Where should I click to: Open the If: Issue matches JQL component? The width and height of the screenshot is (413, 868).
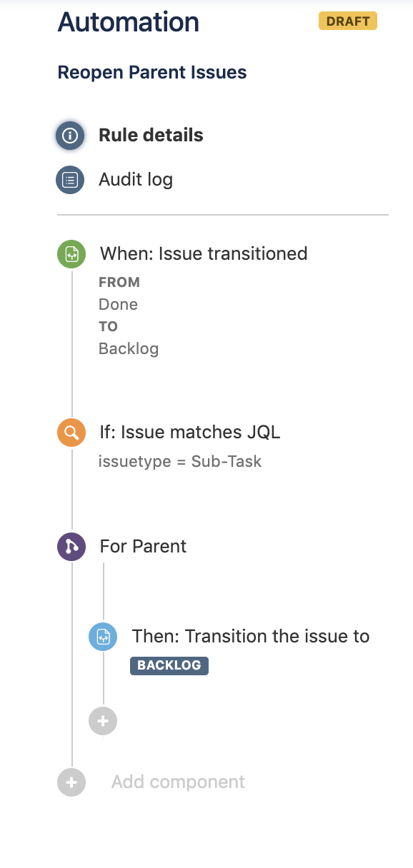pos(189,433)
